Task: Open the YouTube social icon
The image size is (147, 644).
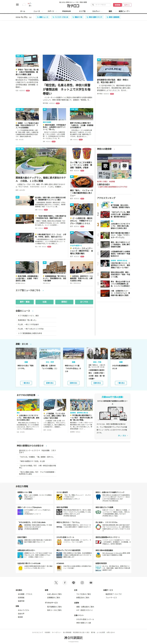Action: (x=91, y=583)
